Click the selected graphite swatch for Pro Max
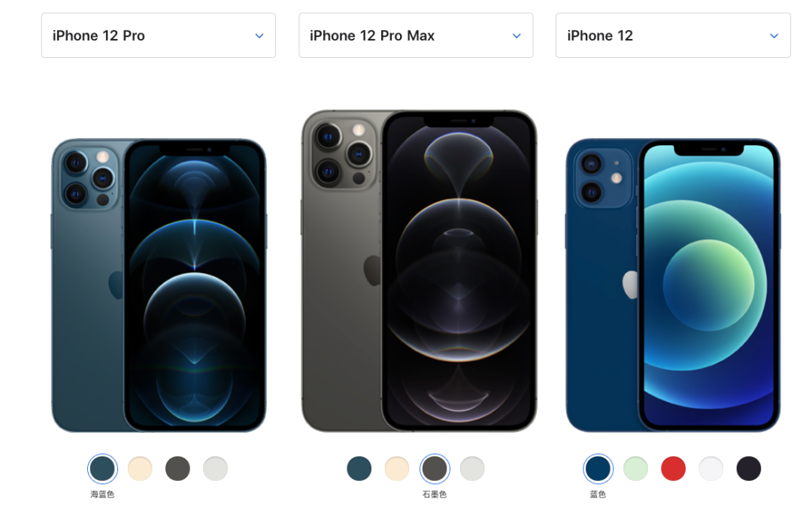The image size is (812, 508). [x=435, y=469]
